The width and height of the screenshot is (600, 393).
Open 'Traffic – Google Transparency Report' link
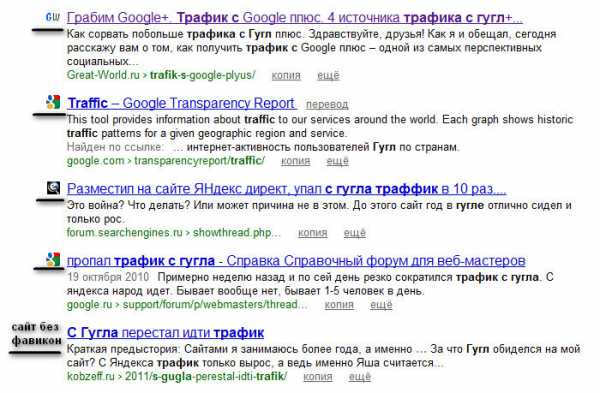click(181, 103)
